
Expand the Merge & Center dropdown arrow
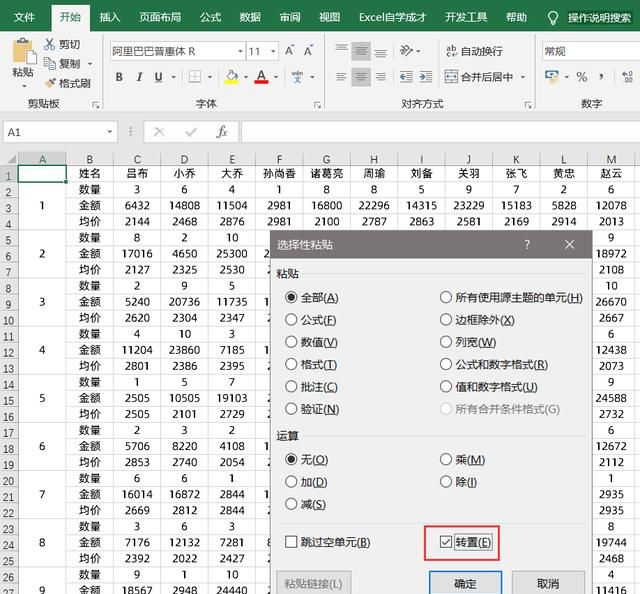[522, 77]
